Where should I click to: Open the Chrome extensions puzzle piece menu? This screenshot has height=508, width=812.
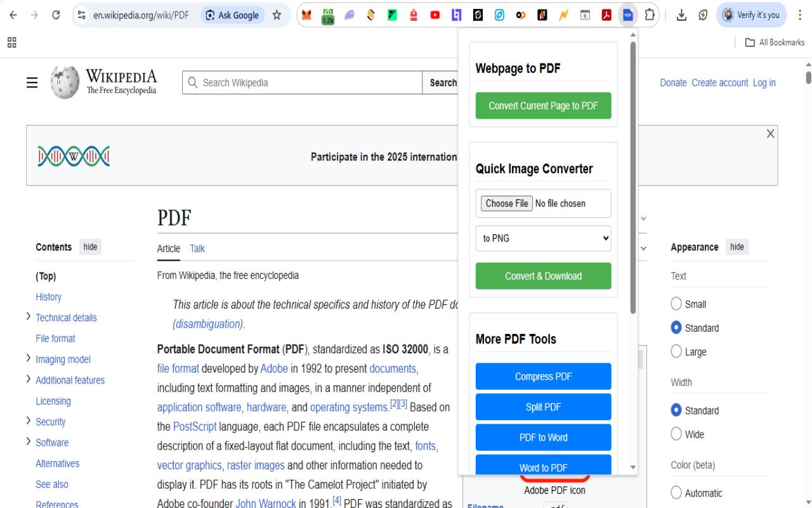tap(649, 14)
